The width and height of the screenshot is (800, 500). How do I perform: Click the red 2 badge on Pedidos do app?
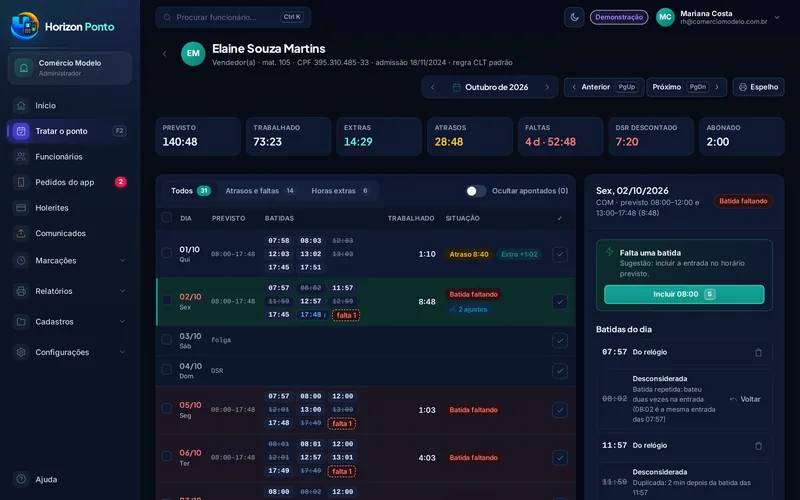click(120, 182)
